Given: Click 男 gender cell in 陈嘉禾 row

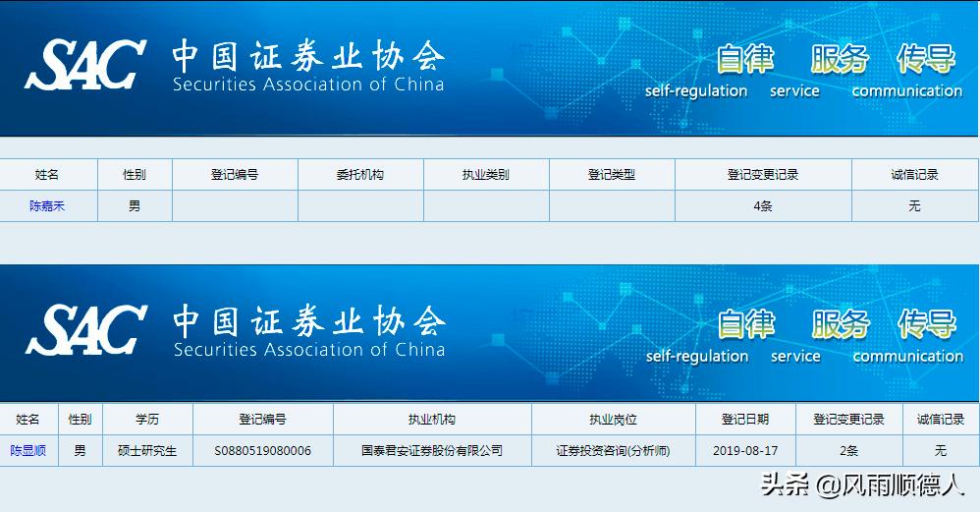Looking at the screenshot, I should (135, 205).
